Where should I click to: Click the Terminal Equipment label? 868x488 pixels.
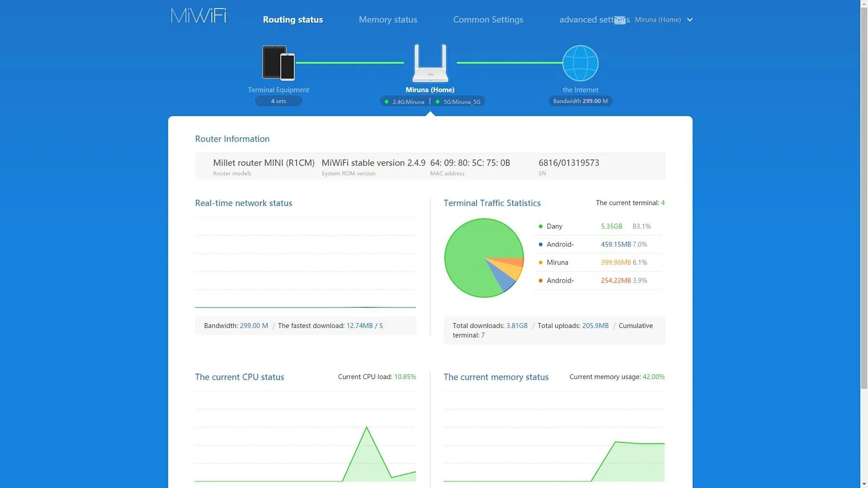pos(278,90)
